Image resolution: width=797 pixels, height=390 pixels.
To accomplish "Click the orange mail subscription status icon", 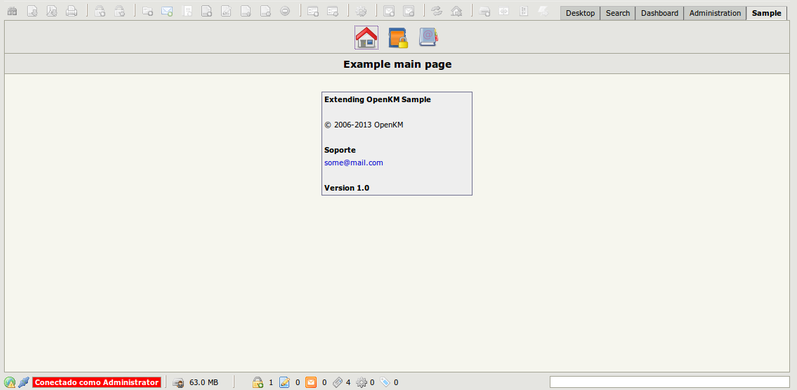I will click(x=311, y=382).
